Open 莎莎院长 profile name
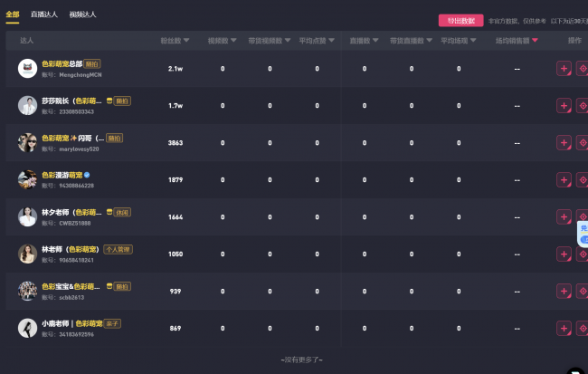The height and width of the screenshot is (374, 588). pos(71,101)
